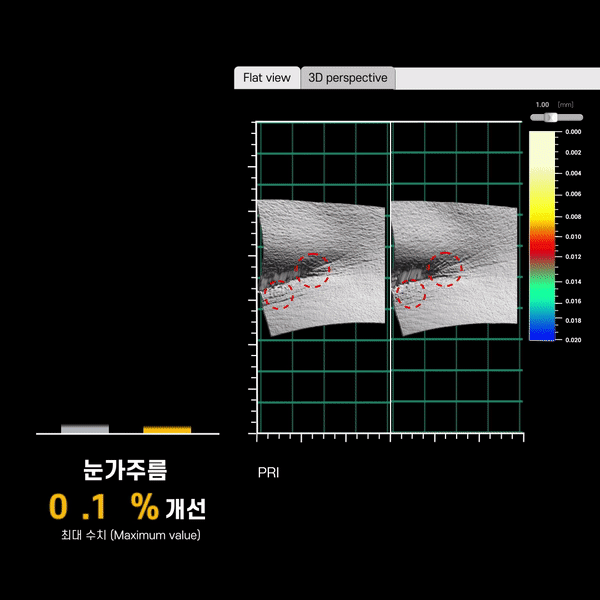Open the 3D perspective tab
The width and height of the screenshot is (600, 600).
click(347, 78)
